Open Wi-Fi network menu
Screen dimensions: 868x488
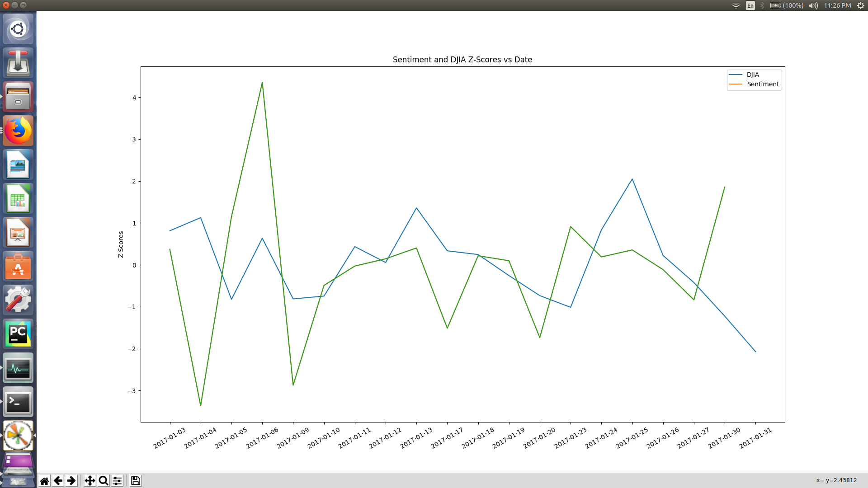click(x=736, y=5)
